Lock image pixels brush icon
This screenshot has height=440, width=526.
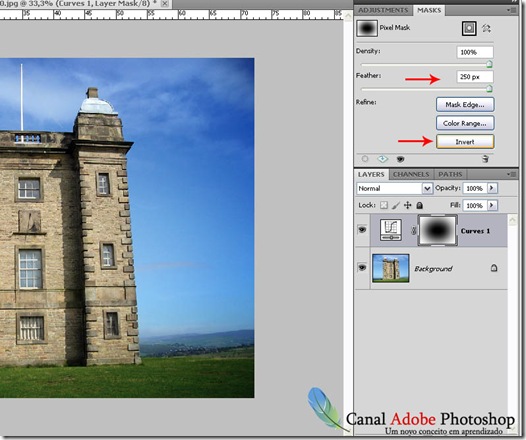396,205
